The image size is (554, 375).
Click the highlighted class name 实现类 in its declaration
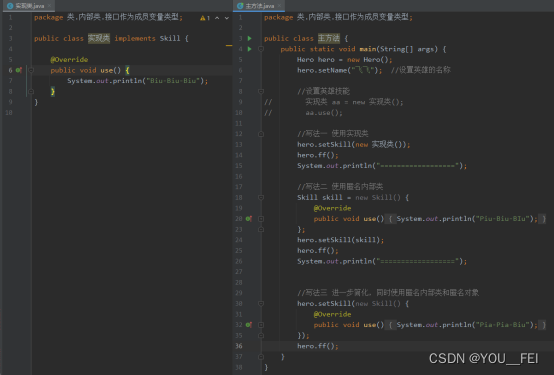pos(99,38)
